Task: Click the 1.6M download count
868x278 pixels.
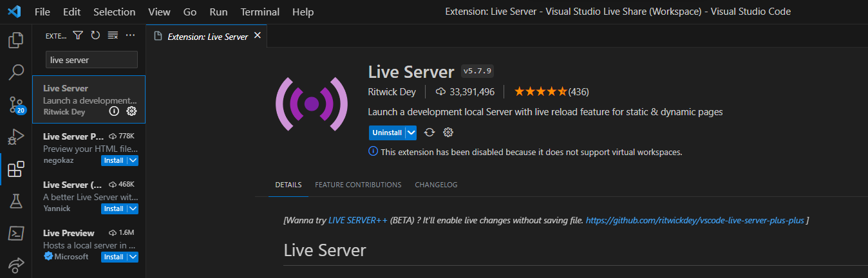Action: (x=122, y=233)
